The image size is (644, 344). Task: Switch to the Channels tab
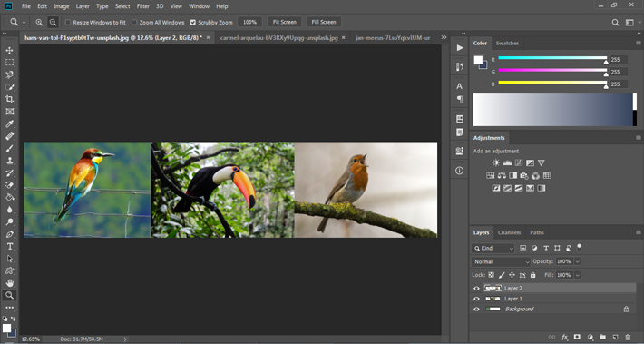point(509,232)
